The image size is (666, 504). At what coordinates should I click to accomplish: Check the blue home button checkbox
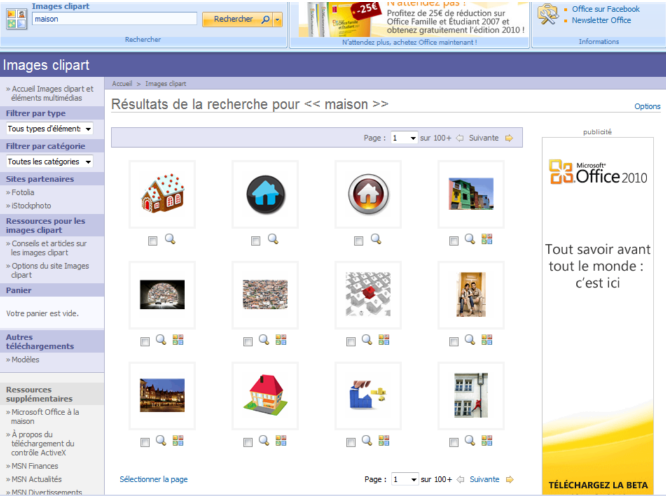[x=255, y=241]
